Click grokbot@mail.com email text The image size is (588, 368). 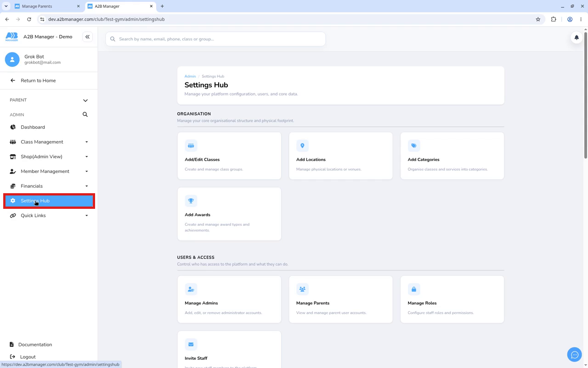click(42, 63)
